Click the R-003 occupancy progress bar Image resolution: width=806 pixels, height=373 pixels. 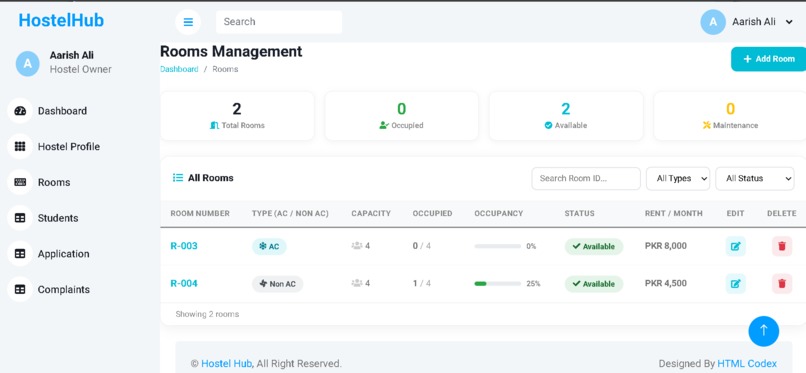click(x=498, y=247)
